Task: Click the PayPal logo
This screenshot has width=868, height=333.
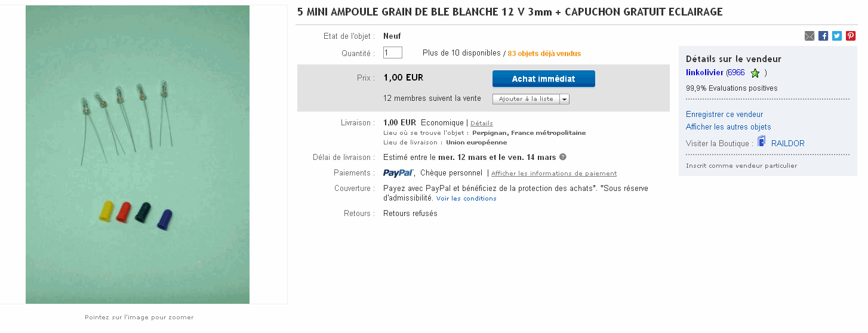Action: tap(399, 173)
